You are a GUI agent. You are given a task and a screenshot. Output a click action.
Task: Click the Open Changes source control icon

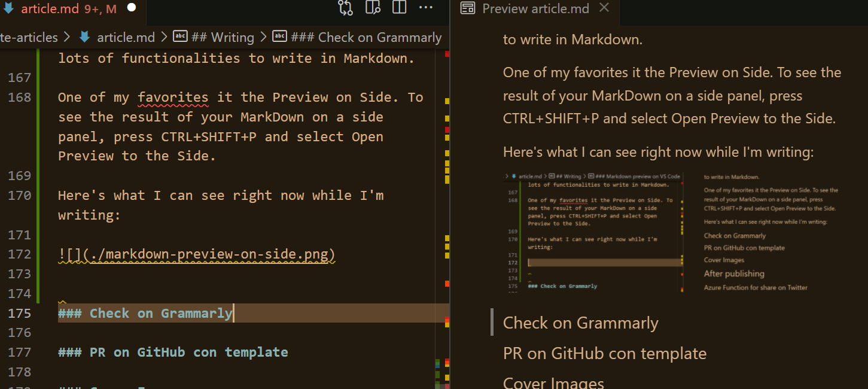pos(345,8)
